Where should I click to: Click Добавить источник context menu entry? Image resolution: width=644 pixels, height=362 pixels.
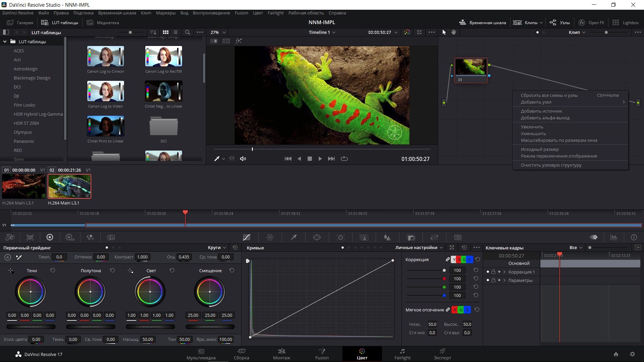click(542, 111)
